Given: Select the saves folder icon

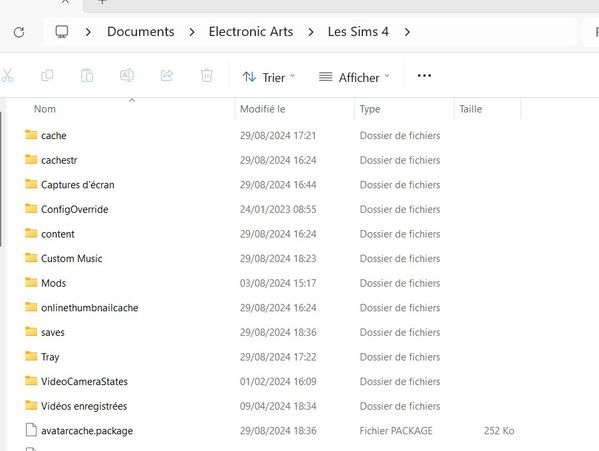Looking at the screenshot, I should coord(31,331).
